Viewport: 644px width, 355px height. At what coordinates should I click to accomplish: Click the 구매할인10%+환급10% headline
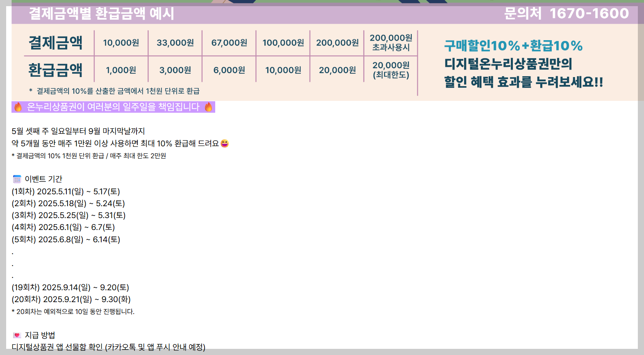pyautogui.click(x=513, y=46)
